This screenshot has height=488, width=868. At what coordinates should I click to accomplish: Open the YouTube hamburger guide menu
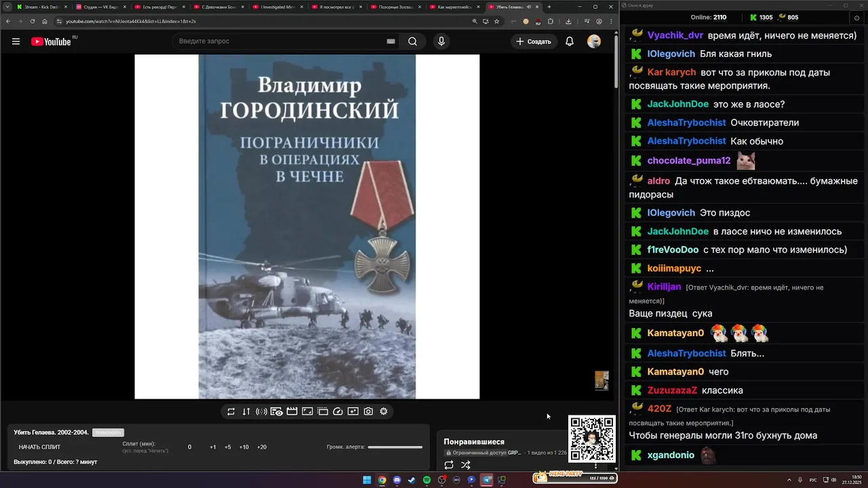[16, 41]
